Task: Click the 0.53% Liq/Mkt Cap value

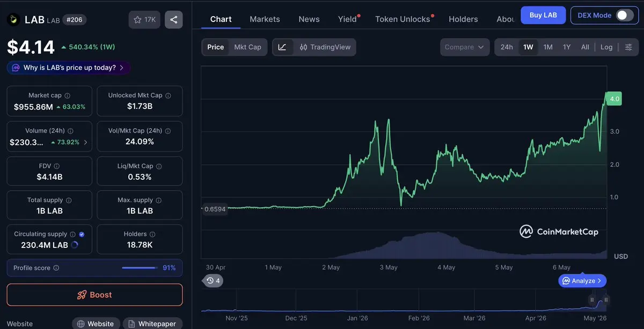Action: click(x=140, y=177)
